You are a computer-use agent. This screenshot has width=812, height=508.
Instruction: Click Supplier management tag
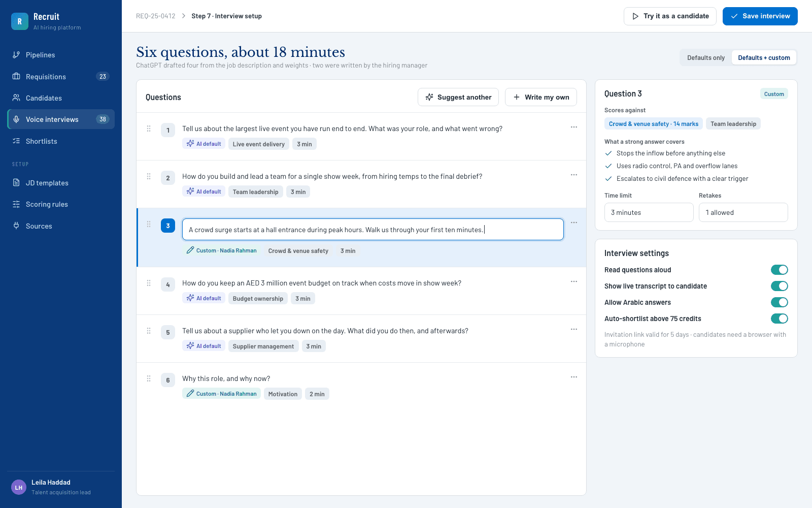click(x=263, y=346)
